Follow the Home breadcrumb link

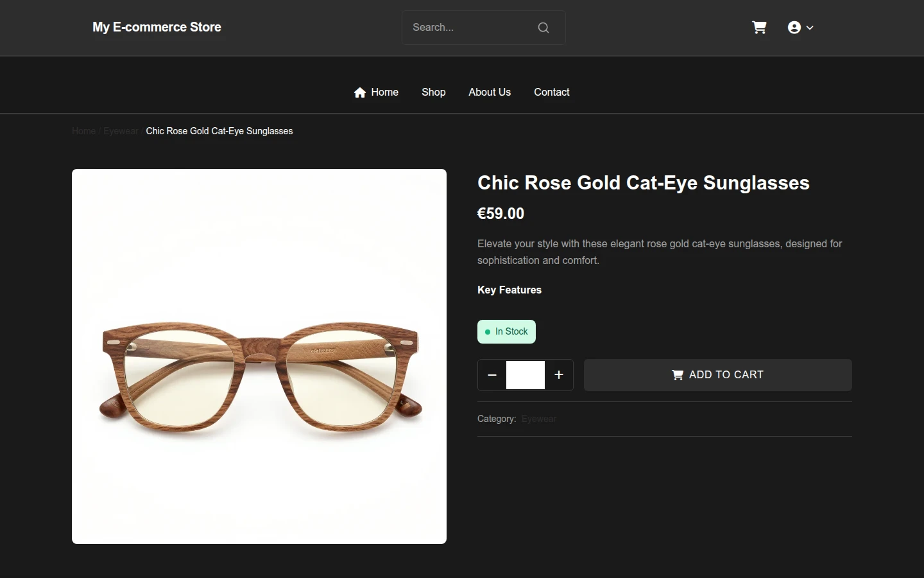coord(83,131)
